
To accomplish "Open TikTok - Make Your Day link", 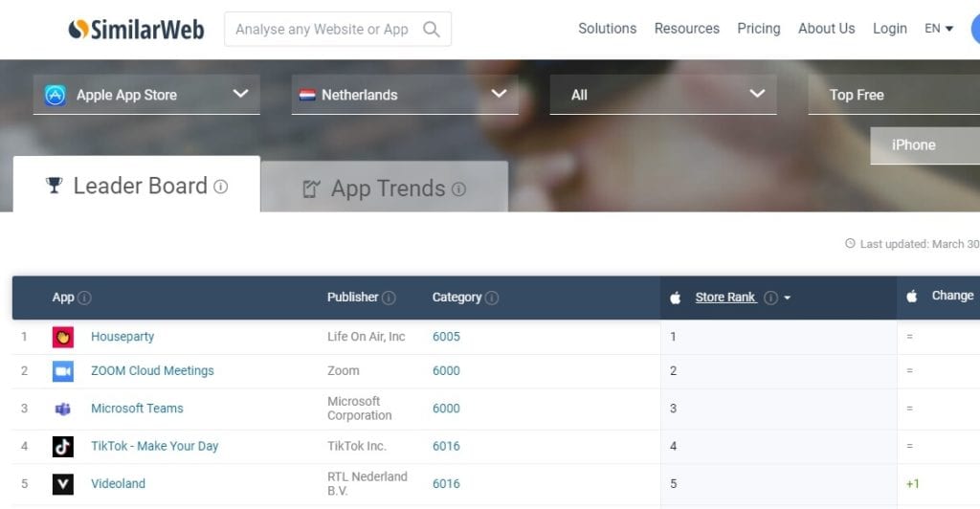I will pos(154,446).
